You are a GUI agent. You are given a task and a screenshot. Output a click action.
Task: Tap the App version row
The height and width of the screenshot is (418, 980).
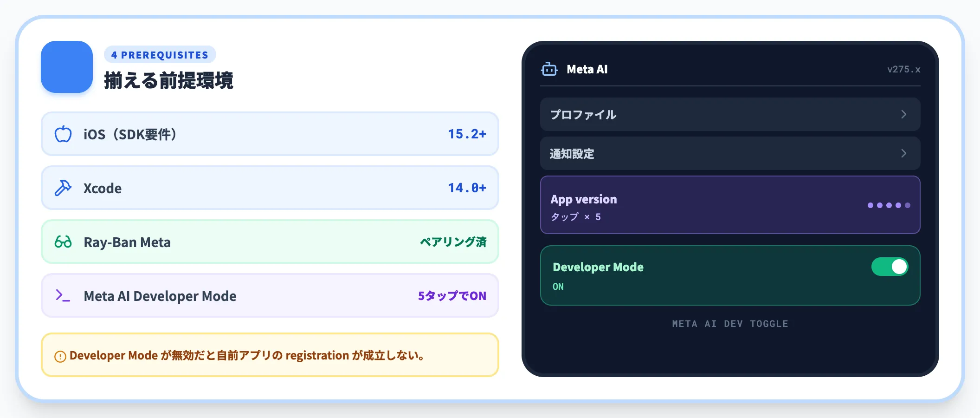click(730, 205)
